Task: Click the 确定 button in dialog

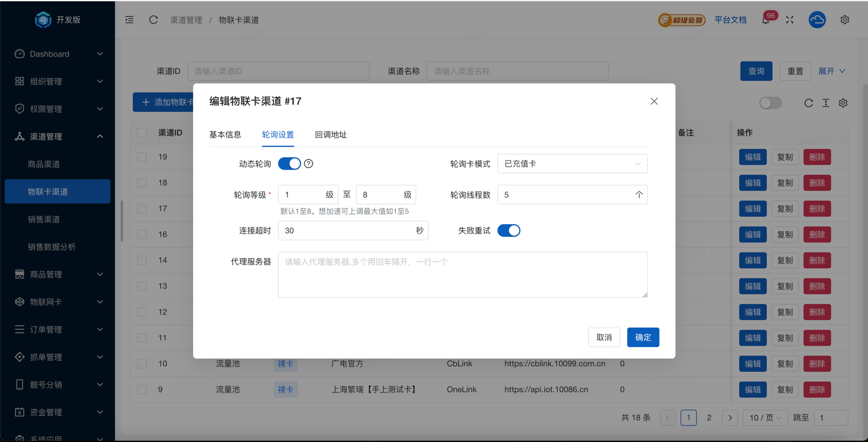Action: [643, 337]
